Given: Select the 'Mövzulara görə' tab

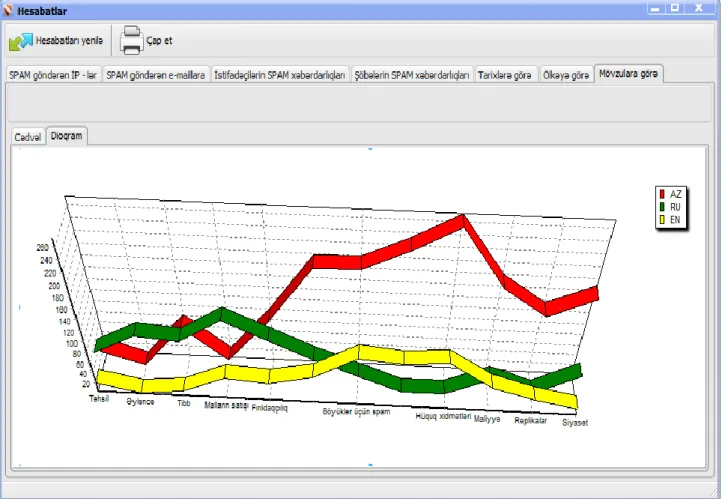Looking at the screenshot, I should (x=628, y=74).
